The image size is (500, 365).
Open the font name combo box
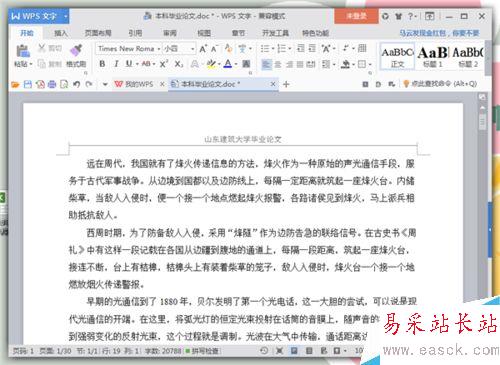(x=129, y=49)
